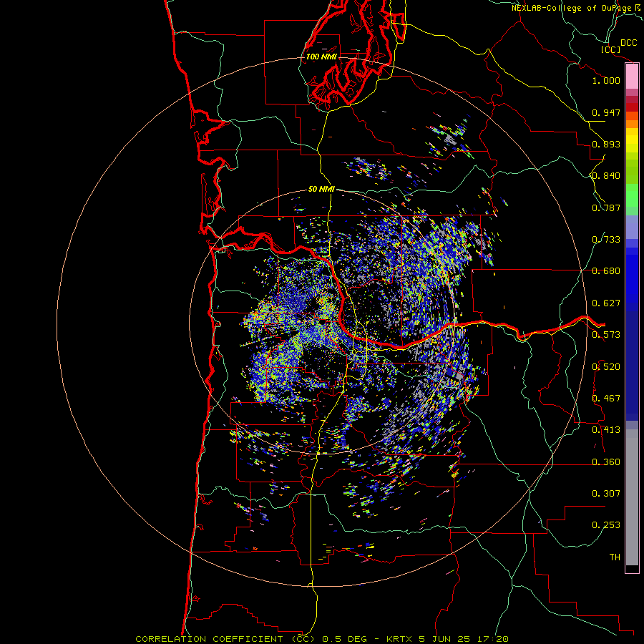The width and height of the screenshot is (644, 644).
Task: Click the 0.627 color scale value
Action: tap(606, 303)
